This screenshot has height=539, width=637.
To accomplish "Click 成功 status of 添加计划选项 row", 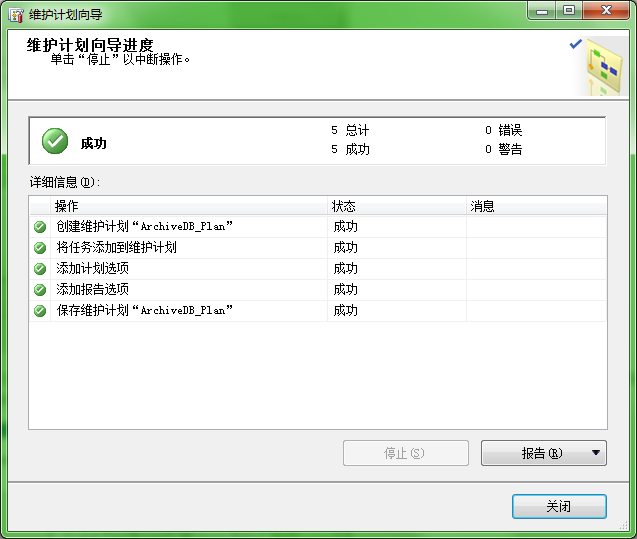I will coord(345,269).
